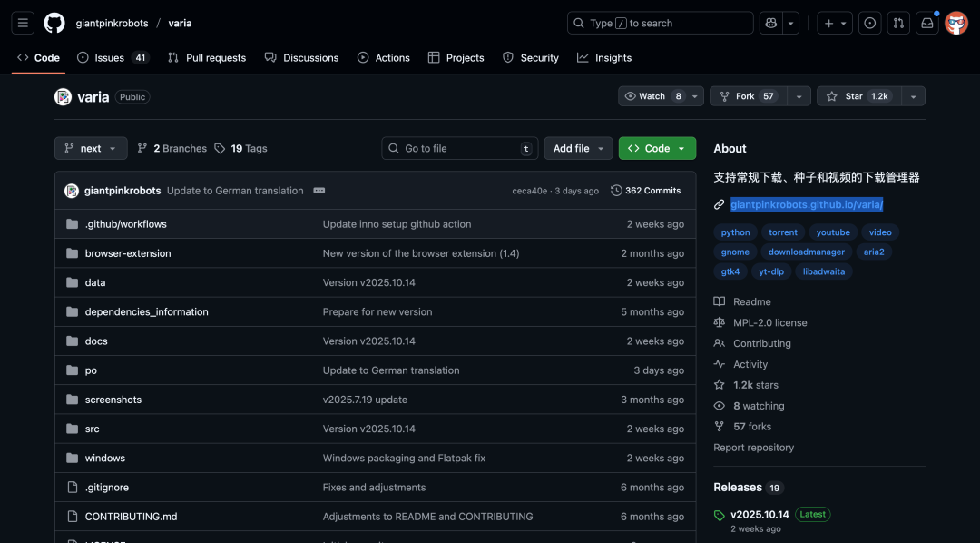Open 19 Tags link
This screenshot has height=543, width=980.
[x=240, y=148]
